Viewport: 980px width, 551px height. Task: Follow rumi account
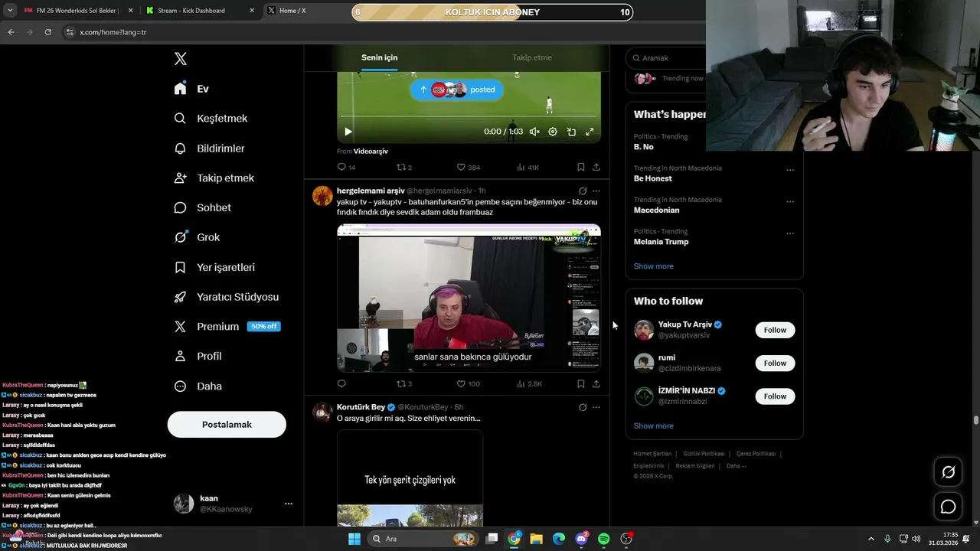[x=775, y=364]
